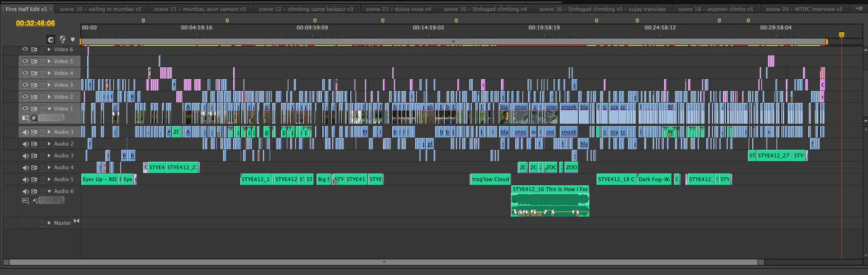Expand the Audio 1 track

pos(49,132)
